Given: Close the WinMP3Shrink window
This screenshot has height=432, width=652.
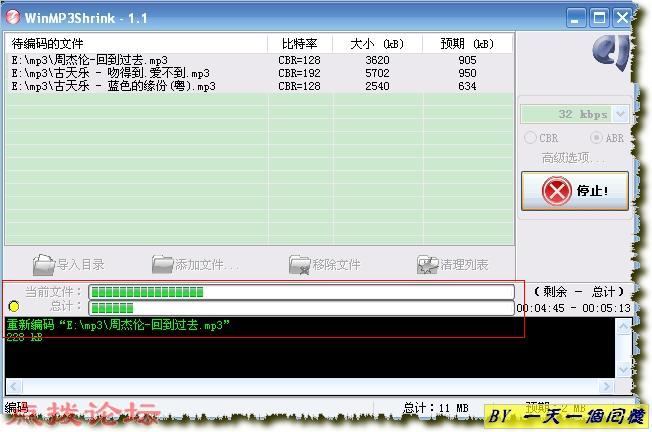Looking at the screenshot, I should coord(622,18).
